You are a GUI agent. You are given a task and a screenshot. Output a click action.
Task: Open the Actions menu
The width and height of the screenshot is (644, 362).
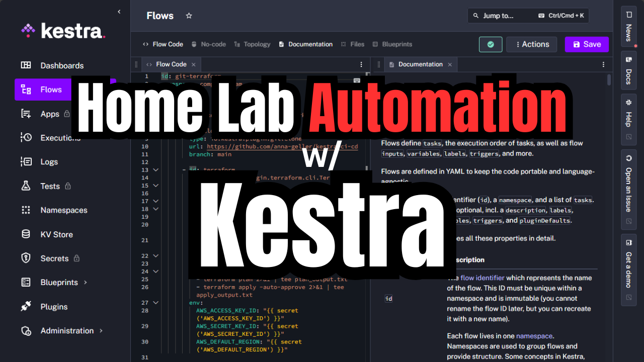pyautogui.click(x=531, y=44)
